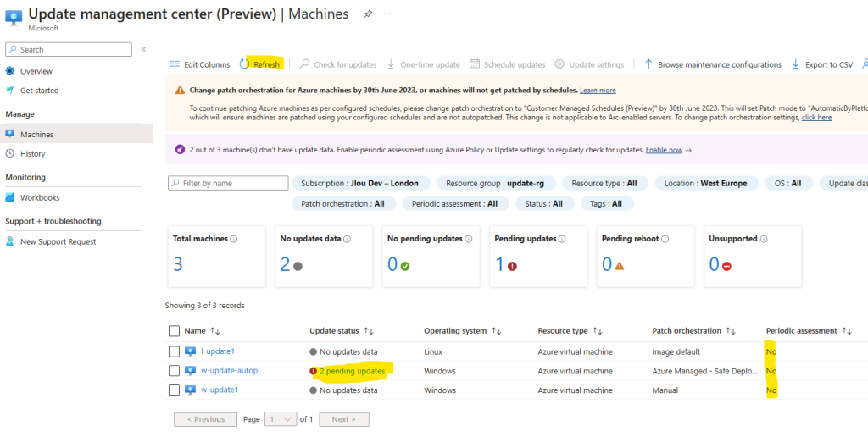Open machine l-update1

pos(218,351)
